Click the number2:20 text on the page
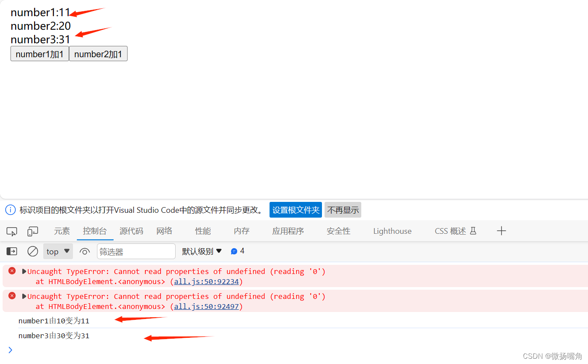 41,26
